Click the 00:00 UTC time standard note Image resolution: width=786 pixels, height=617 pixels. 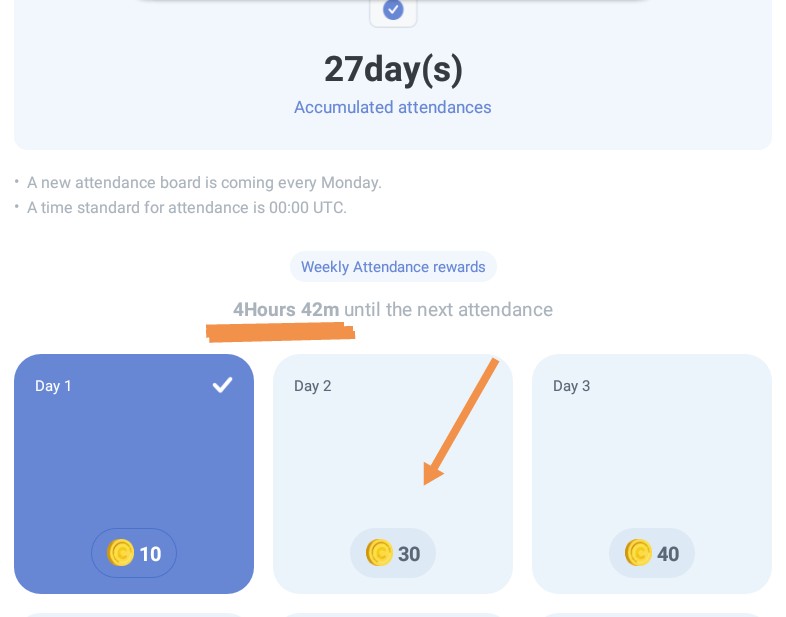(187, 208)
